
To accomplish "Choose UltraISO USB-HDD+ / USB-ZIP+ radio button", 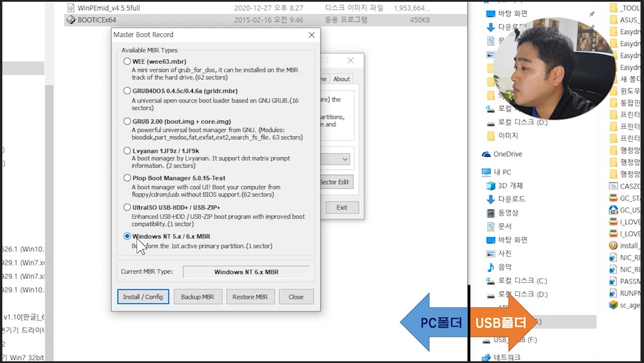I will (127, 208).
